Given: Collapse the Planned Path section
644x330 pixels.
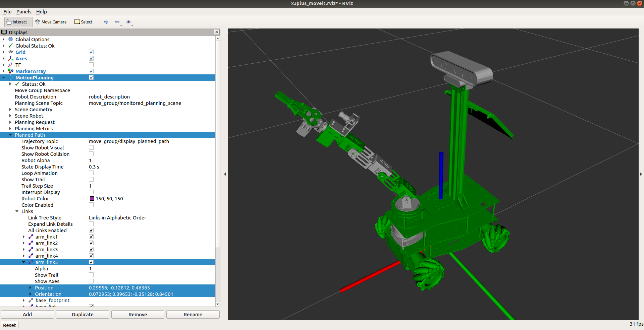Looking at the screenshot, I should pos(10,135).
